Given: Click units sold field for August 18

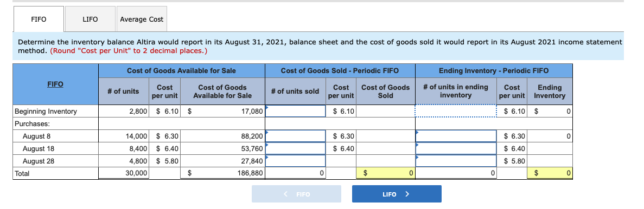Looking at the screenshot, I should click(295, 148).
